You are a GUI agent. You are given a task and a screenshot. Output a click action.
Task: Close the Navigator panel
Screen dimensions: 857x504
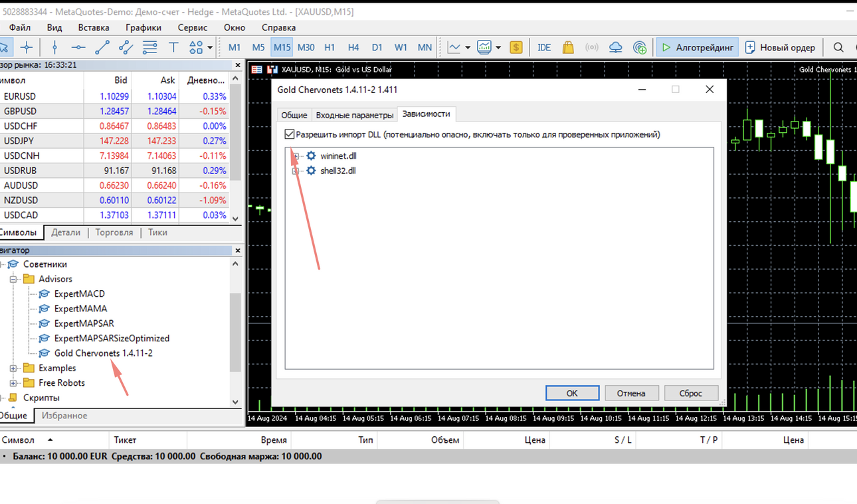[x=238, y=250]
